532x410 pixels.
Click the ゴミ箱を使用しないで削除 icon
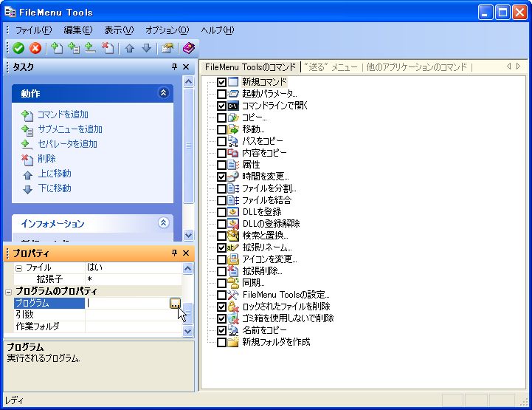point(232,318)
